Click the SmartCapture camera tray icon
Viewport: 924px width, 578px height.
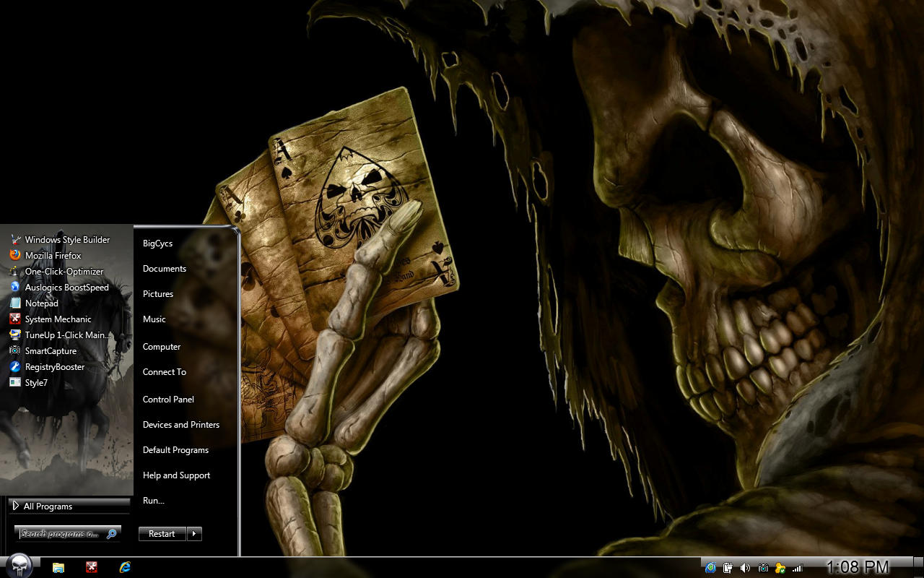click(x=763, y=568)
